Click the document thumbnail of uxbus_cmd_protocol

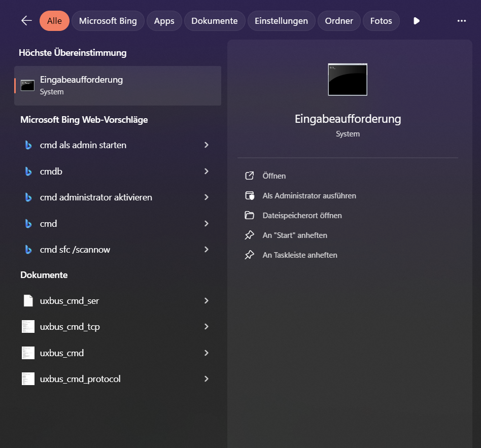28,378
